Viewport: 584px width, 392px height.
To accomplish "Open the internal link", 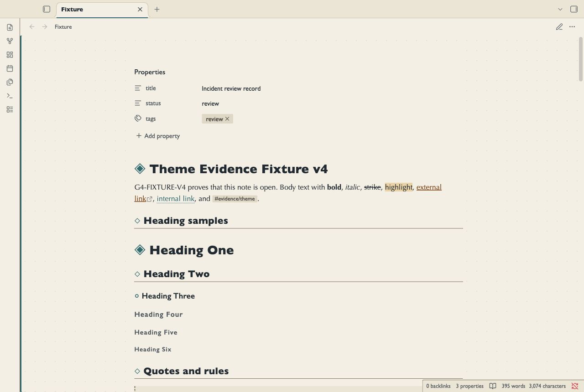I will click(x=176, y=199).
